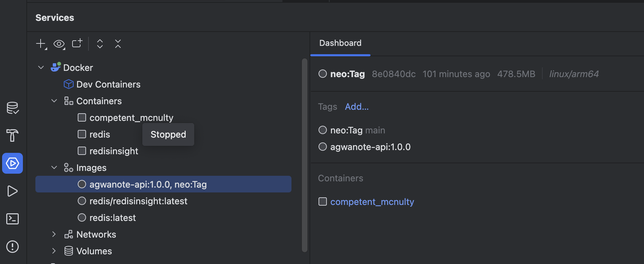The height and width of the screenshot is (264, 644).
Task: Collapse all services in the tree
Action: (118, 44)
